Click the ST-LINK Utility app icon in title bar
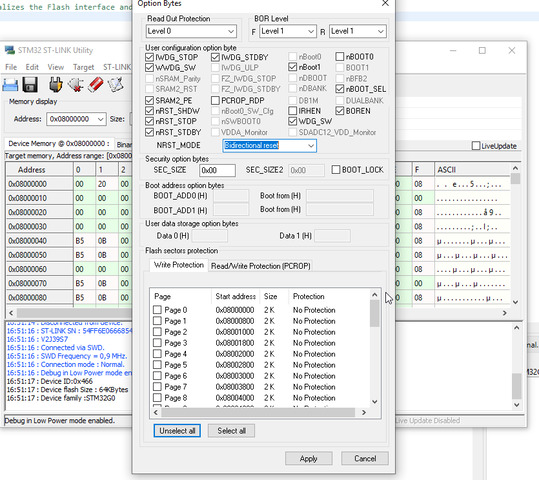This screenshot has height=480, width=539. [x=10, y=50]
